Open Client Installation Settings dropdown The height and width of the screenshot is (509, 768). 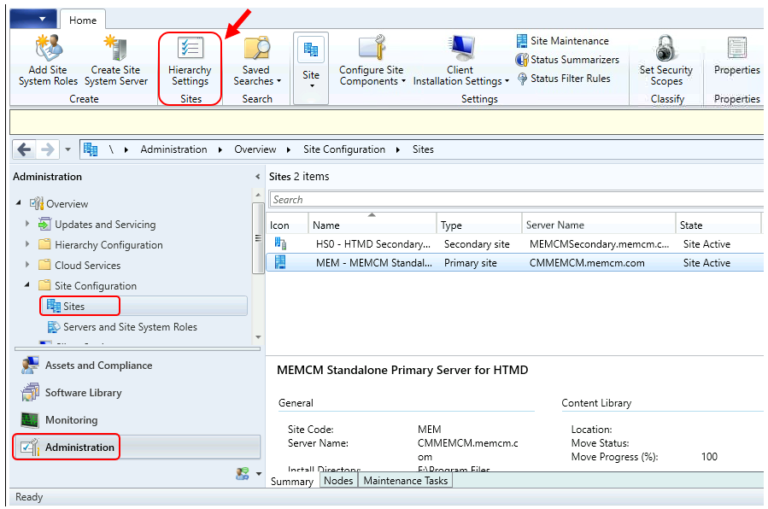(x=460, y=59)
